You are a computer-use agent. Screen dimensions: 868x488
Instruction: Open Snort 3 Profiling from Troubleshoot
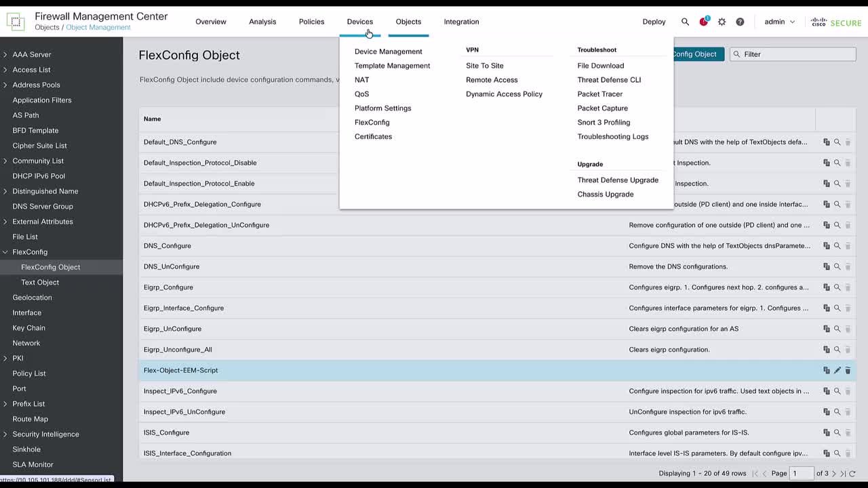(604, 123)
